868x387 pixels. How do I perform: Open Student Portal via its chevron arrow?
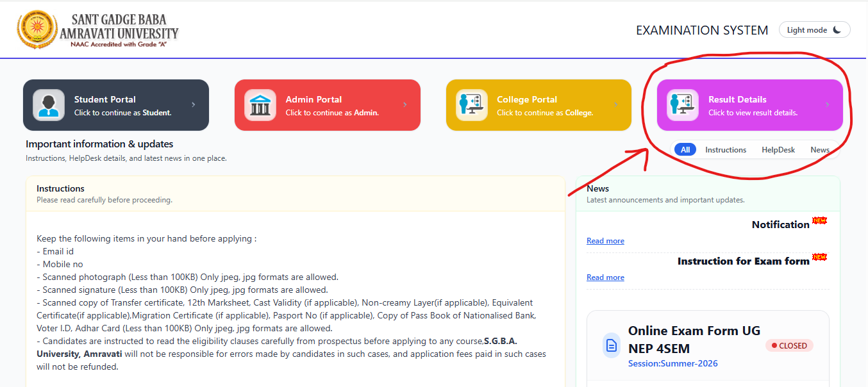click(x=194, y=105)
